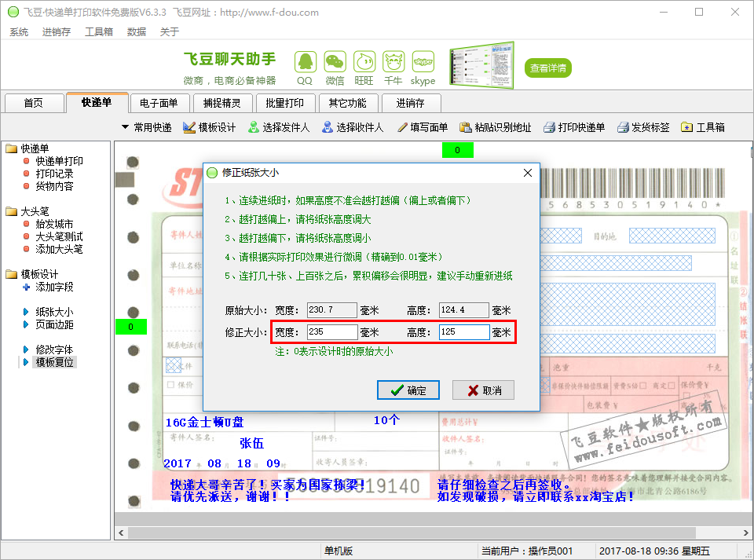Switch to the 电子面单 tab
754x560 pixels.
[x=159, y=103]
